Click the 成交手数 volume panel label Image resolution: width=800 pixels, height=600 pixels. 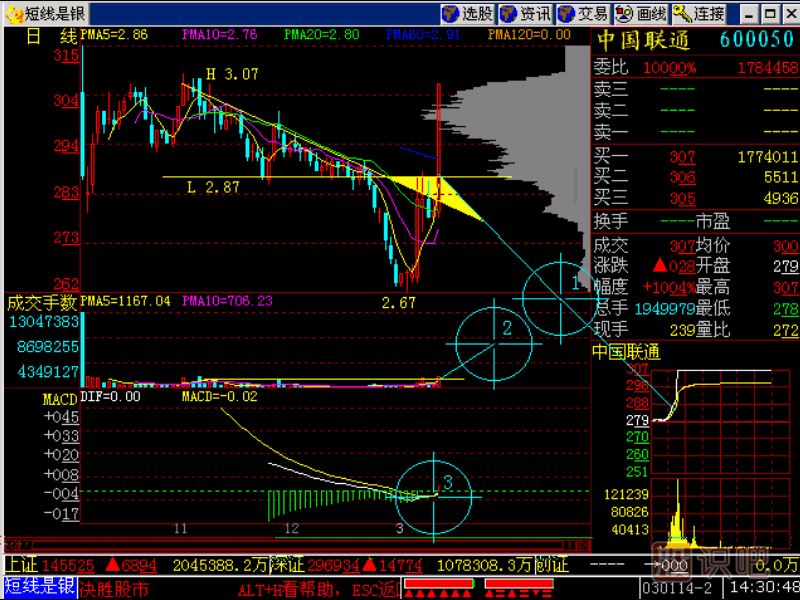tap(42, 301)
